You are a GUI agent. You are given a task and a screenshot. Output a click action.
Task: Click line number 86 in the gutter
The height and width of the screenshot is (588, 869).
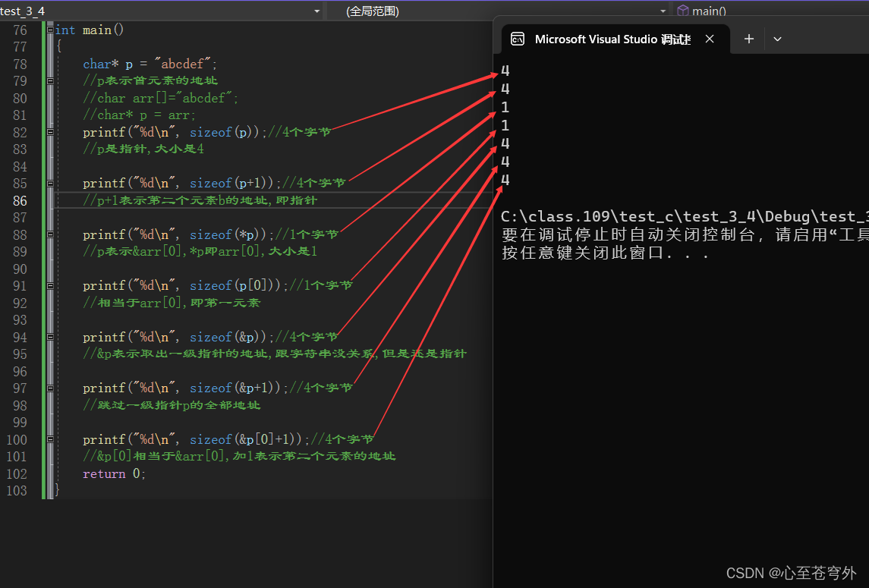tap(20, 200)
